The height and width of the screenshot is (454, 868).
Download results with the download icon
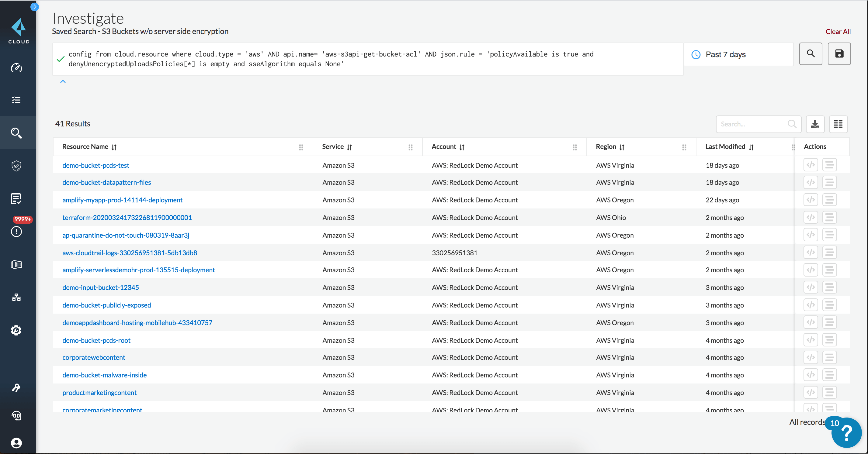click(815, 124)
